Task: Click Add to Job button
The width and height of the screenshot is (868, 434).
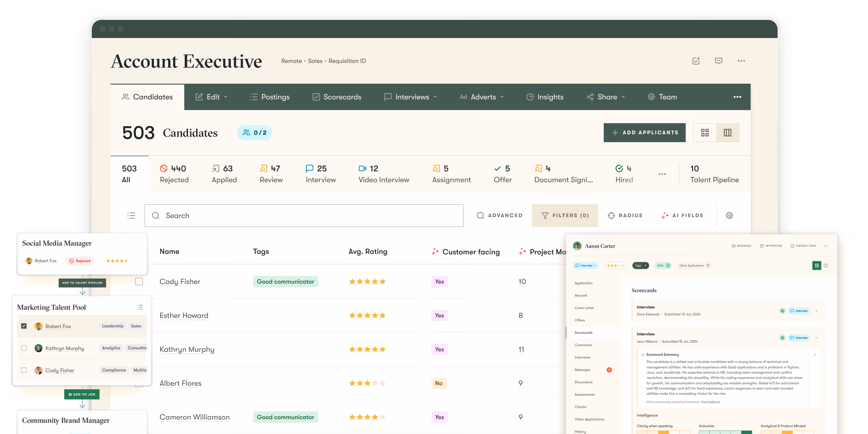Action: tap(82, 394)
